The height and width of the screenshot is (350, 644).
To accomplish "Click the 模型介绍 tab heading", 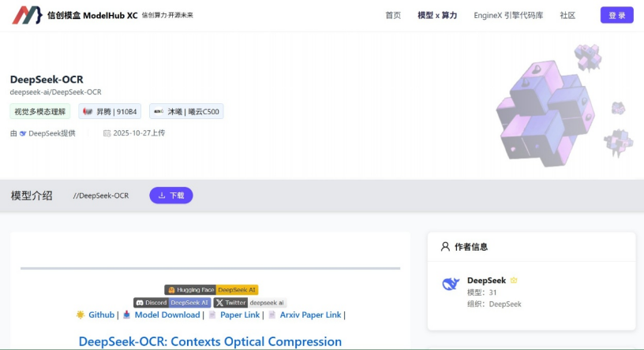I will 32,195.
